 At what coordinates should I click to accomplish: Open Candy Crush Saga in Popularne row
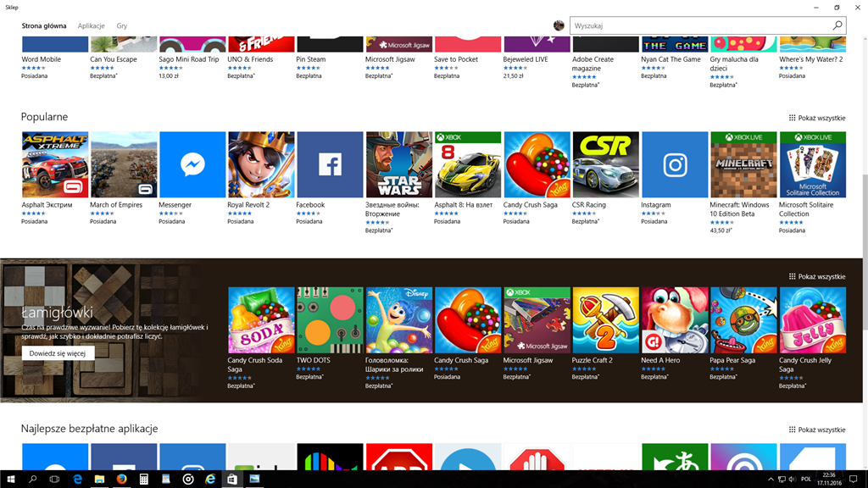[537, 164]
